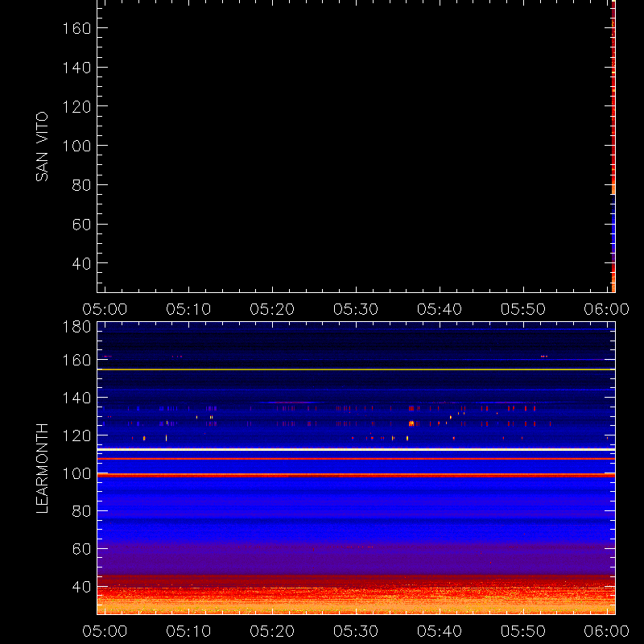This screenshot has width=644, height=644.
Task: Pick the 05:50 time label under SAN VITO plot
Action: coord(523,309)
